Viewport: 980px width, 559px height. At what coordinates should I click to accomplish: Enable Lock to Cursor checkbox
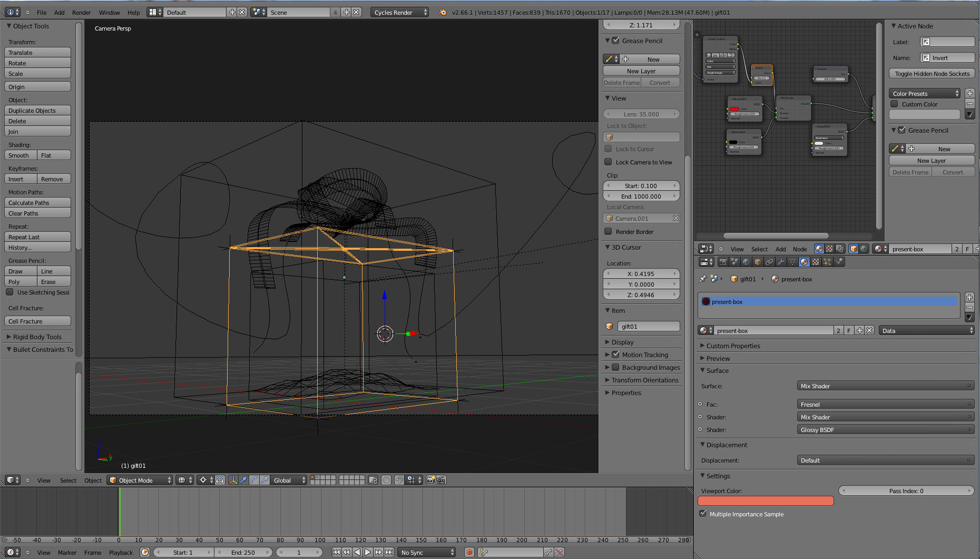tap(608, 149)
